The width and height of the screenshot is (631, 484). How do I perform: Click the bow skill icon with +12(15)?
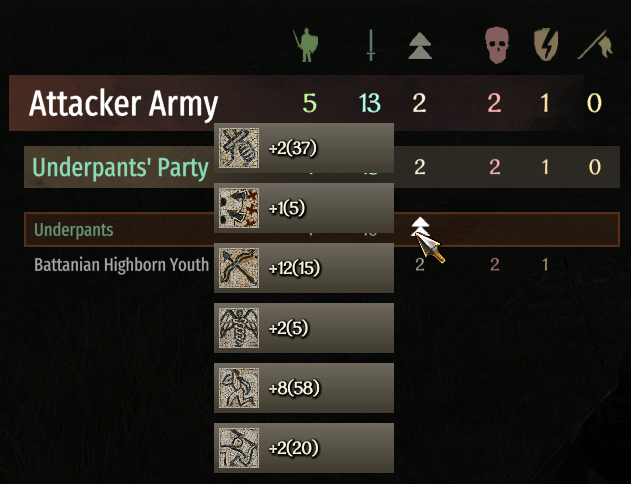pos(239,268)
